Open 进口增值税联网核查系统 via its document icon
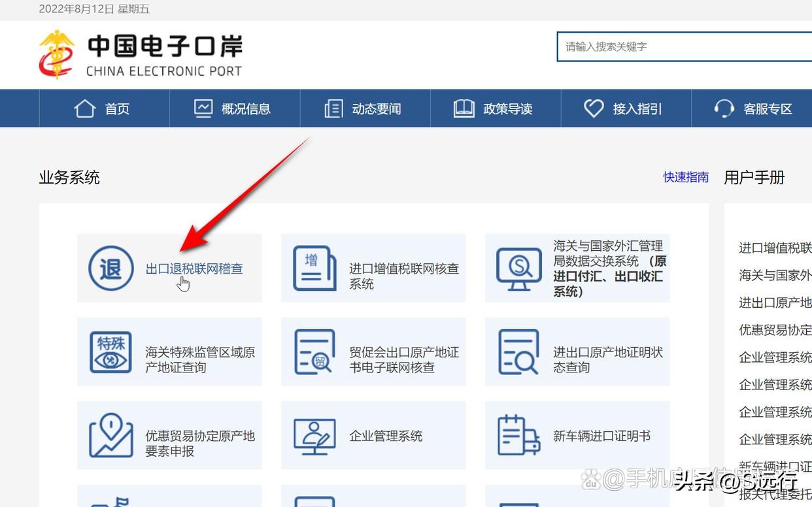The height and width of the screenshot is (507, 812). click(x=314, y=268)
